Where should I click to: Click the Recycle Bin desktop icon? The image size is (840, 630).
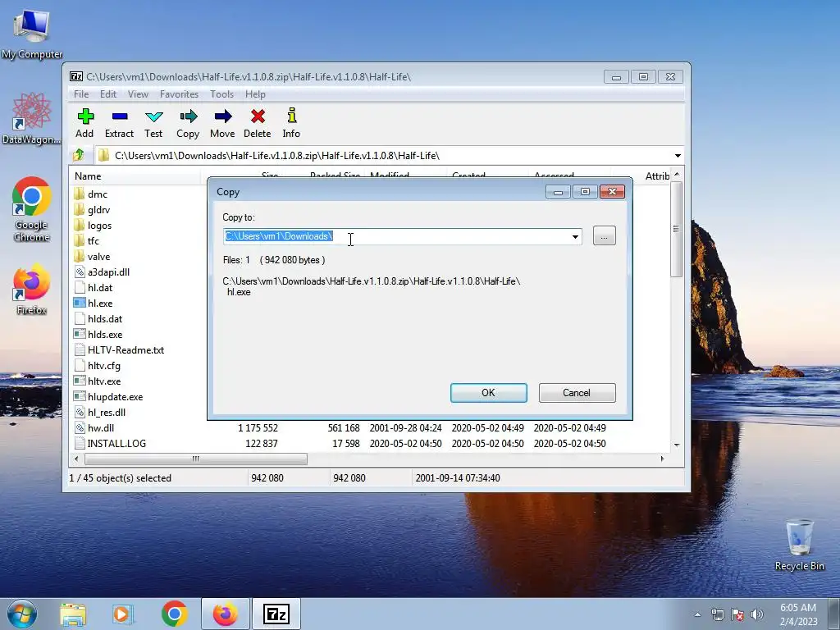click(x=800, y=545)
